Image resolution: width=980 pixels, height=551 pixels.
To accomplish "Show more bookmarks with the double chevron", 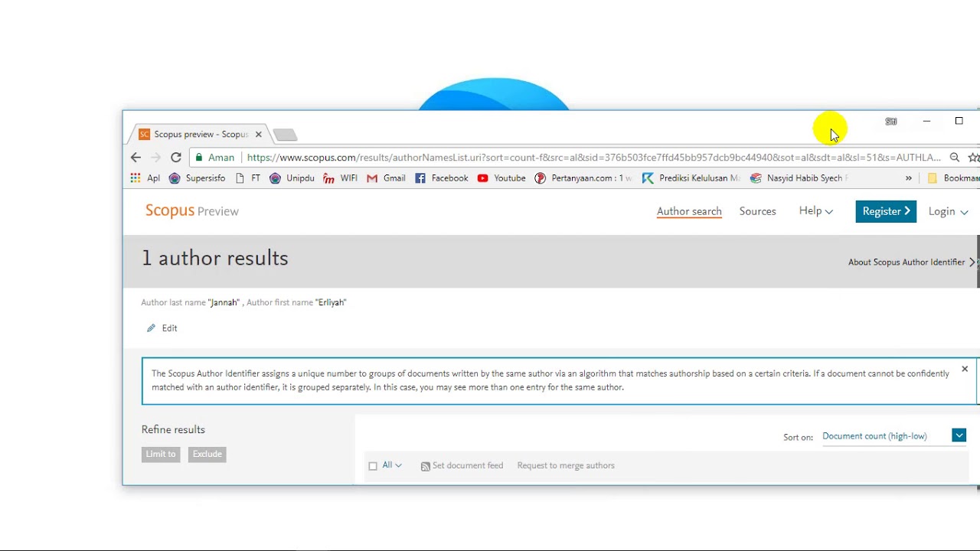I will point(909,178).
